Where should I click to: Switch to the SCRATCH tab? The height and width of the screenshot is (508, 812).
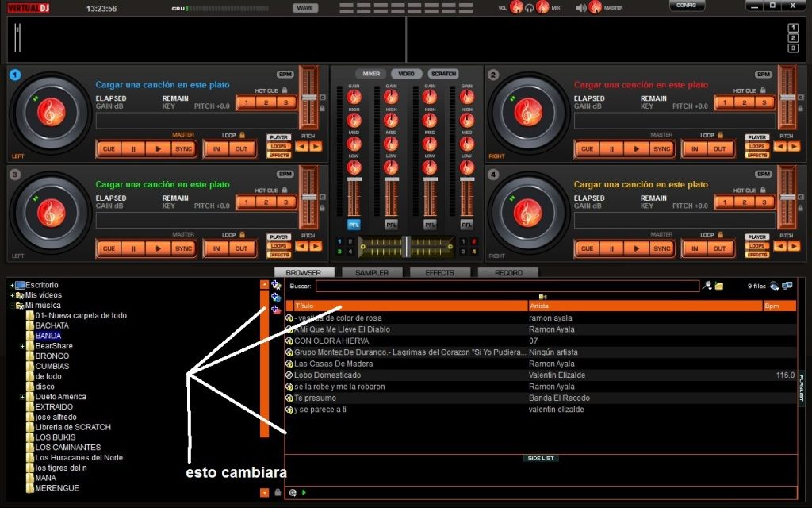[443, 74]
